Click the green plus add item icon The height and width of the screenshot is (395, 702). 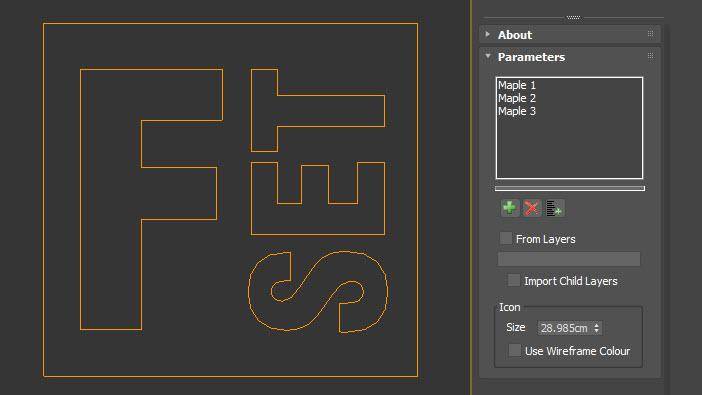(x=509, y=208)
